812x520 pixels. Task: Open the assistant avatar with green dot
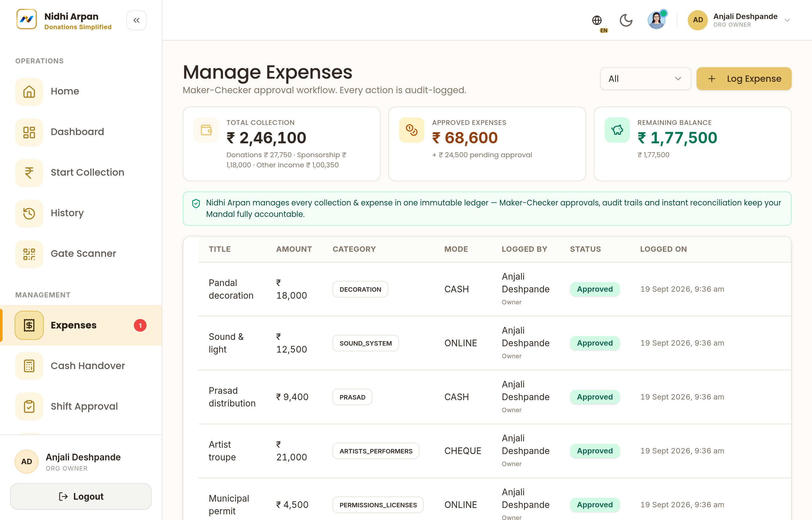(656, 20)
